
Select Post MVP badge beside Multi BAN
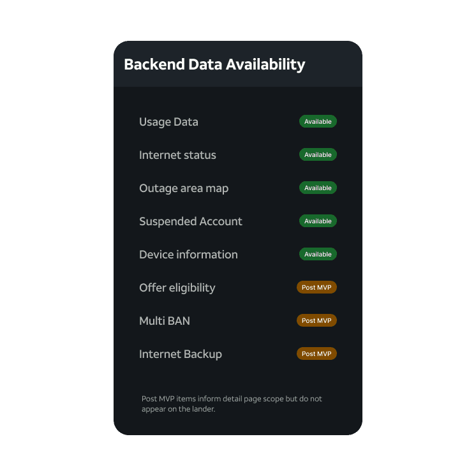click(x=316, y=320)
